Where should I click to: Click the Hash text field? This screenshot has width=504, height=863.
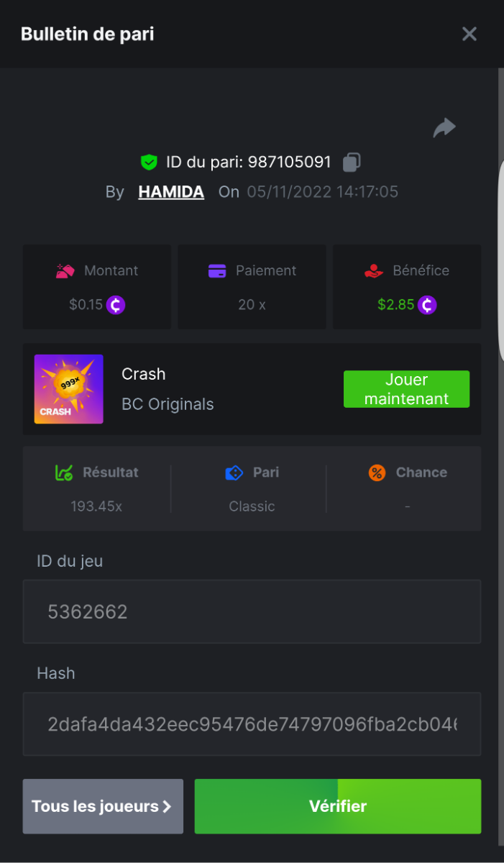pyautogui.click(x=252, y=724)
